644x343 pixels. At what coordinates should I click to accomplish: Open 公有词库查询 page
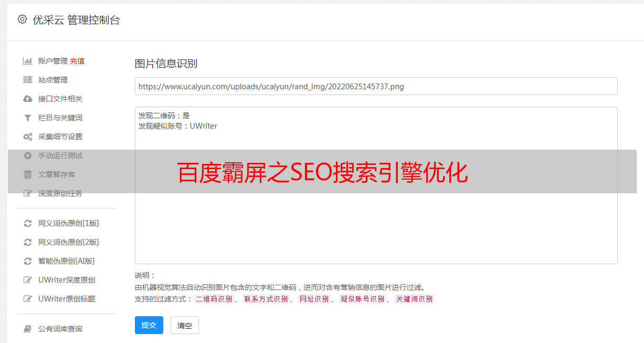pyautogui.click(x=60, y=329)
